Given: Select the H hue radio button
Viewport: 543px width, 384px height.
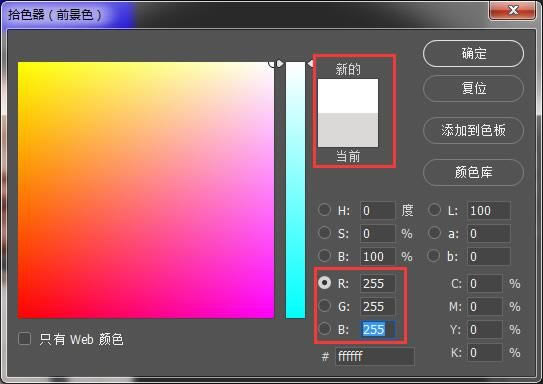Looking at the screenshot, I should (x=324, y=210).
